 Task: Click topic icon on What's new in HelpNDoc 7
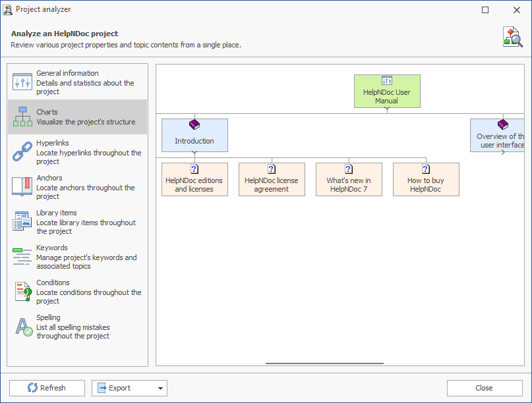click(x=349, y=169)
